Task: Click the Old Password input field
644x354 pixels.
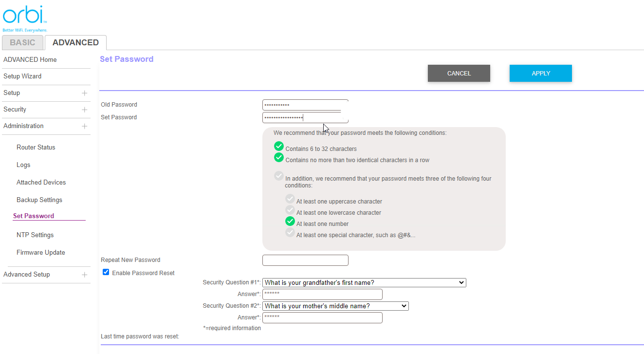Action: click(x=305, y=105)
